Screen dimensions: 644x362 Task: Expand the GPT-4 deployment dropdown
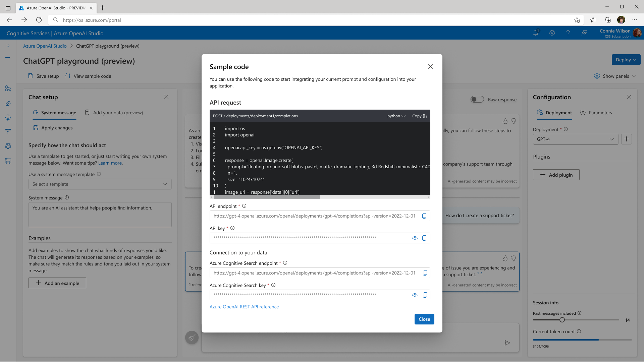tap(575, 139)
